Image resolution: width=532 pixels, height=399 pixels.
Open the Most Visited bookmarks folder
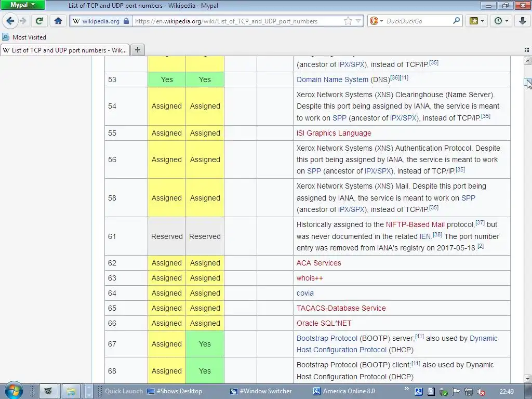click(x=24, y=37)
